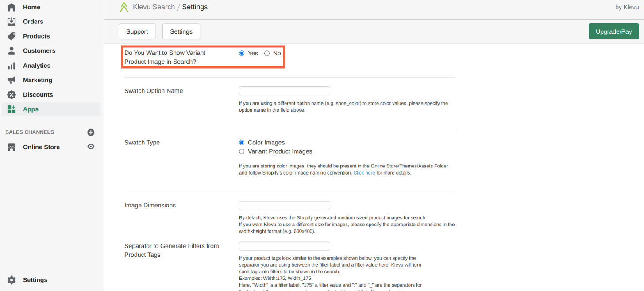The width and height of the screenshot is (644, 291).
Task: Open Analytics section
Action: (37, 66)
